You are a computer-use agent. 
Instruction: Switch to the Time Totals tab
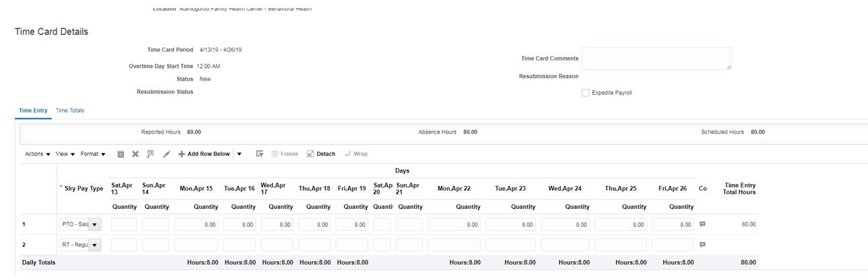point(70,110)
